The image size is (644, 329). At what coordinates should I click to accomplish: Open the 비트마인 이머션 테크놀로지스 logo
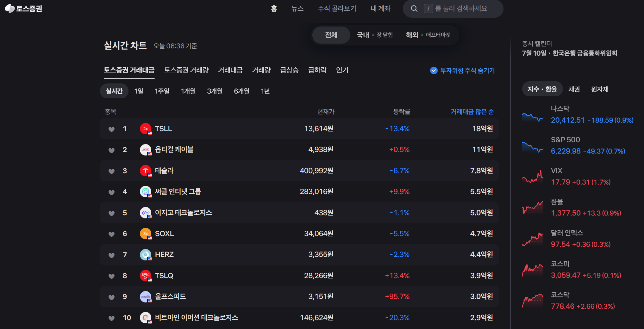pos(146,318)
